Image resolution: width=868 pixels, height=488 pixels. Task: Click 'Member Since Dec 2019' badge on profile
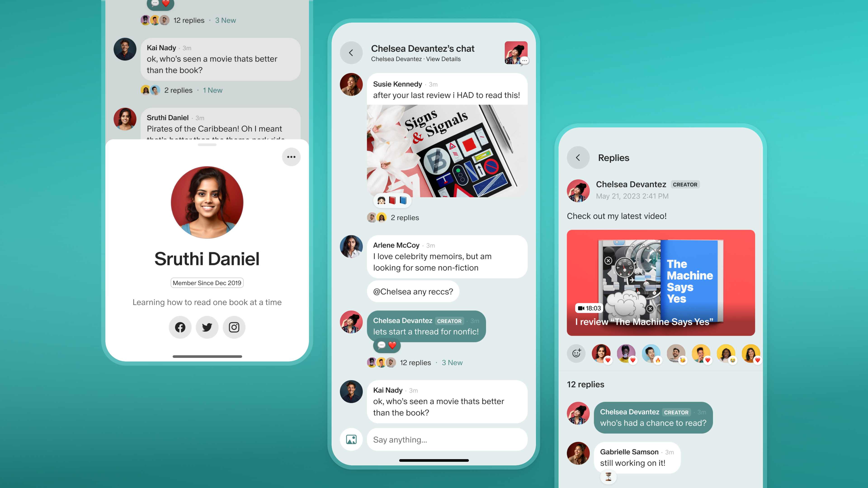pyautogui.click(x=206, y=282)
